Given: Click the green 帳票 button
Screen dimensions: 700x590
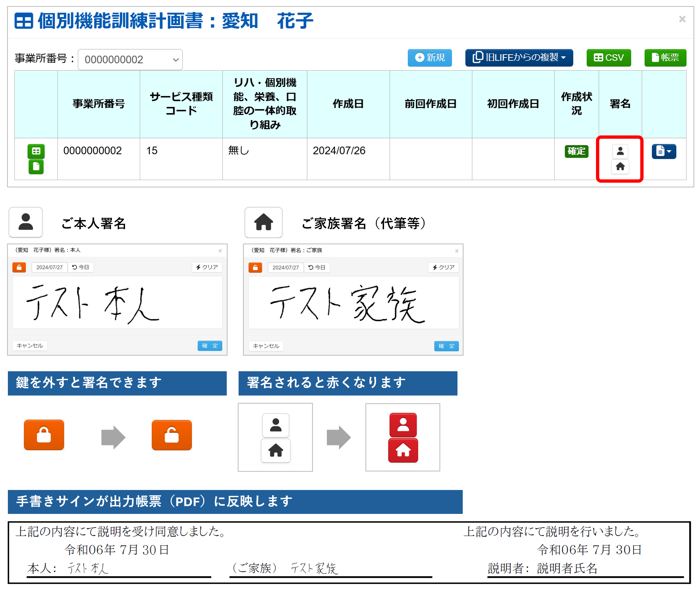Looking at the screenshot, I should pyautogui.click(x=665, y=57).
